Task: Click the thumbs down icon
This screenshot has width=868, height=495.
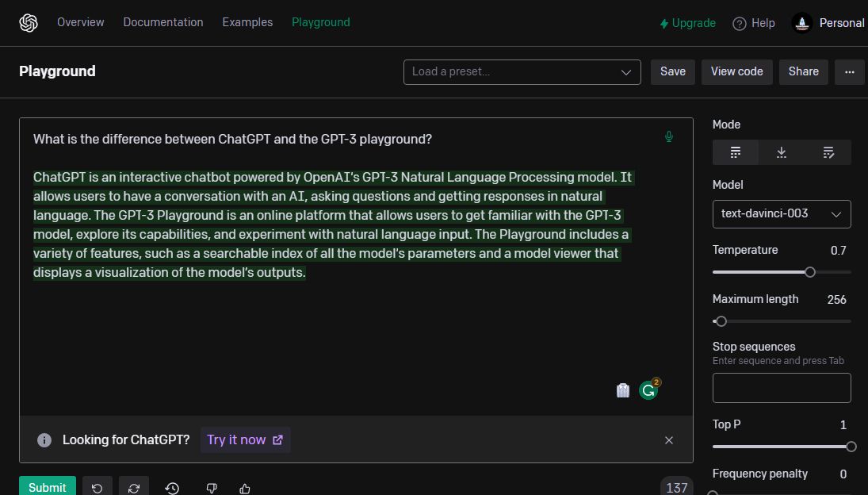Action: click(x=212, y=488)
